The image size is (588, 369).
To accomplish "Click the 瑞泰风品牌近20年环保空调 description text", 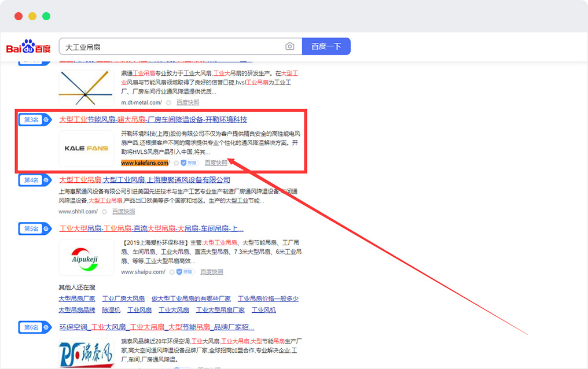I will (x=211, y=350).
